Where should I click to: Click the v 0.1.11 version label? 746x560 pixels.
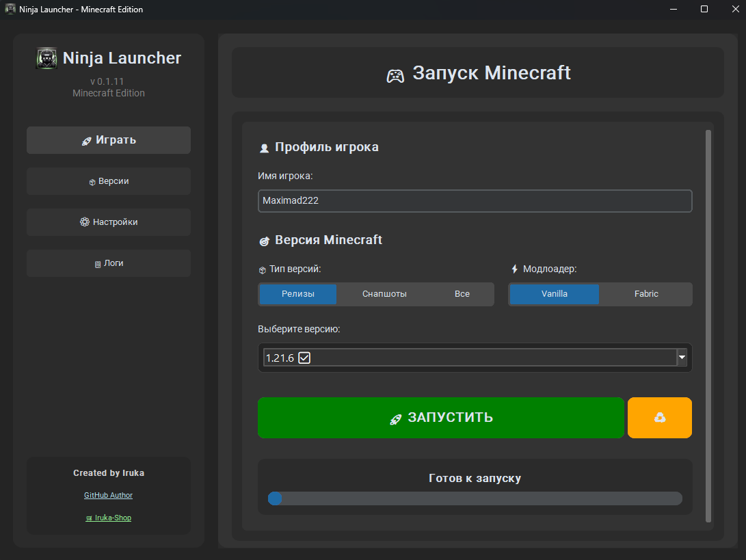(x=107, y=81)
